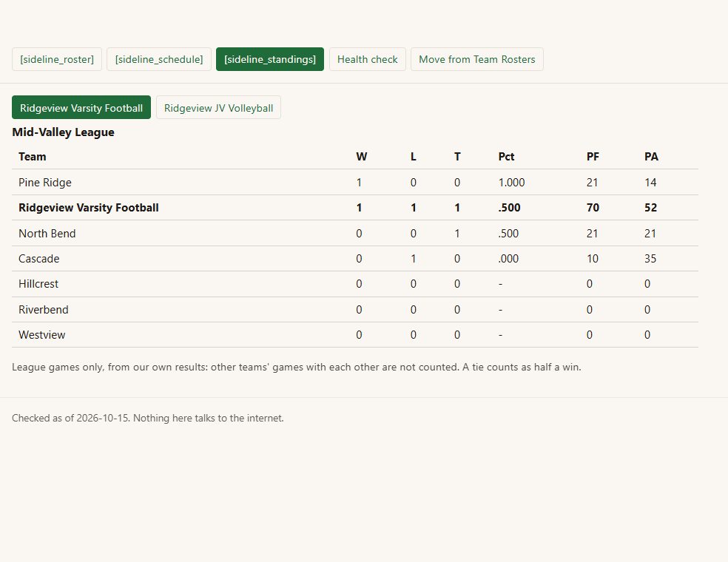The width and height of the screenshot is (728, 562).
Task: Switch to Ridgeview JV Volleyball team
Action: (x=218, y=108)
